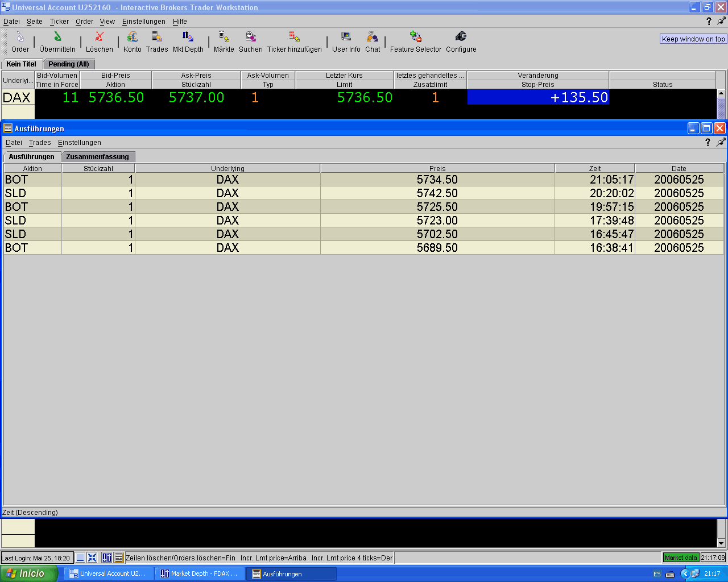The width and height of the screenshot is (728, 582).
Task: Sort by the Aktion column header
Action: coord(32,168)
